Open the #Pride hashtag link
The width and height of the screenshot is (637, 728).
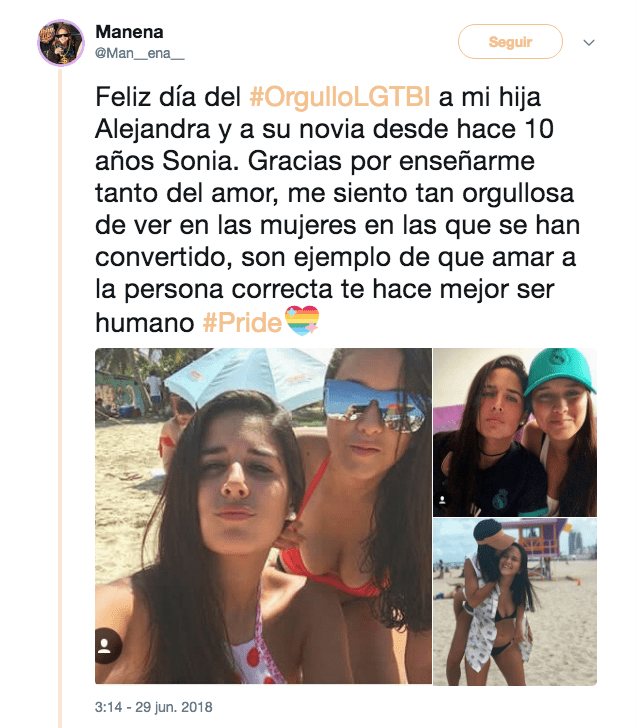[242, 322]
